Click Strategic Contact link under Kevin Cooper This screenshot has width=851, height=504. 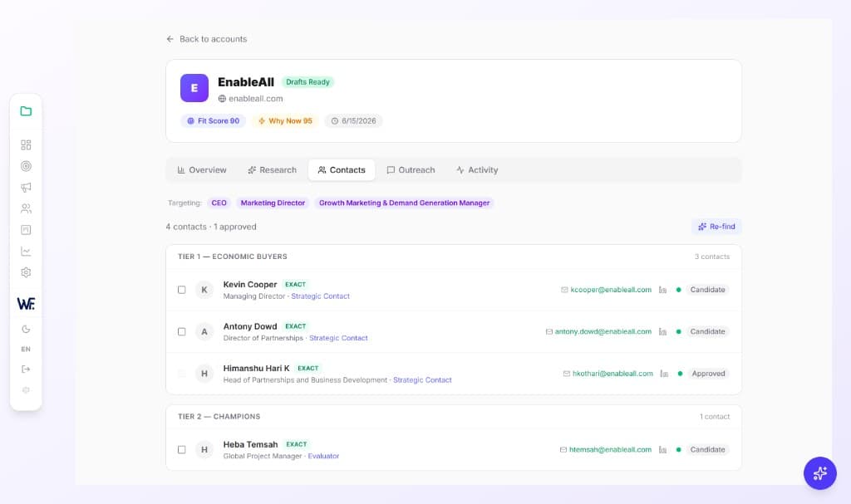pyautogui.click(x=320, y=296)
